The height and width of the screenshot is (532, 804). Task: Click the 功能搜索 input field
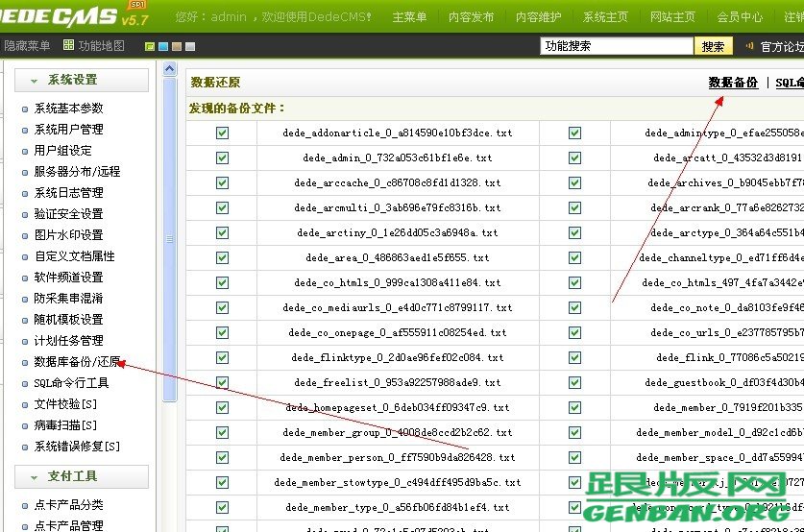pos(617,46)
